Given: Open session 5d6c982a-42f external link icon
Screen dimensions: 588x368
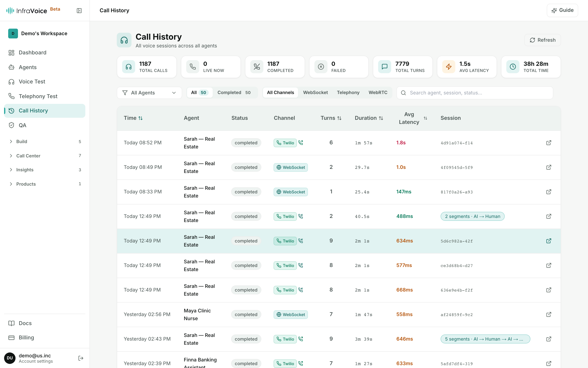Looking at the screenshot, I should pos(549,241).
